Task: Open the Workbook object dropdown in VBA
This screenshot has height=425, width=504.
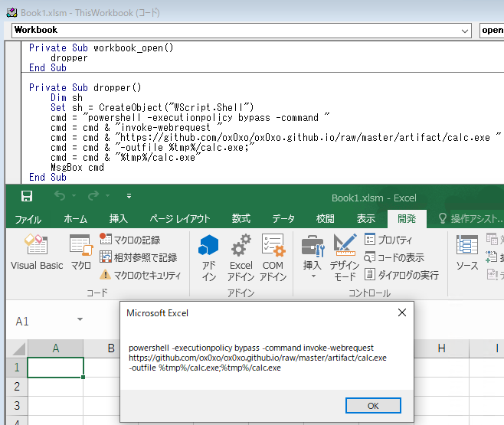Action: point(464,31)
